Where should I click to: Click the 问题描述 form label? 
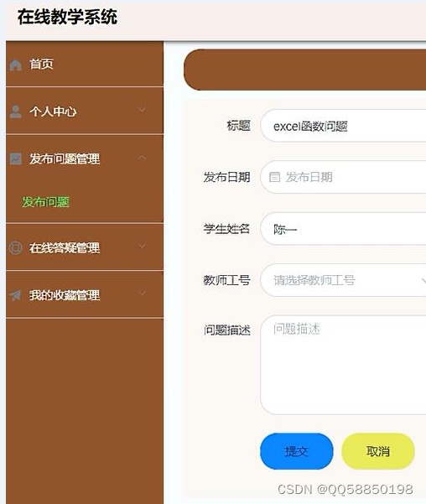pos(227,330)
